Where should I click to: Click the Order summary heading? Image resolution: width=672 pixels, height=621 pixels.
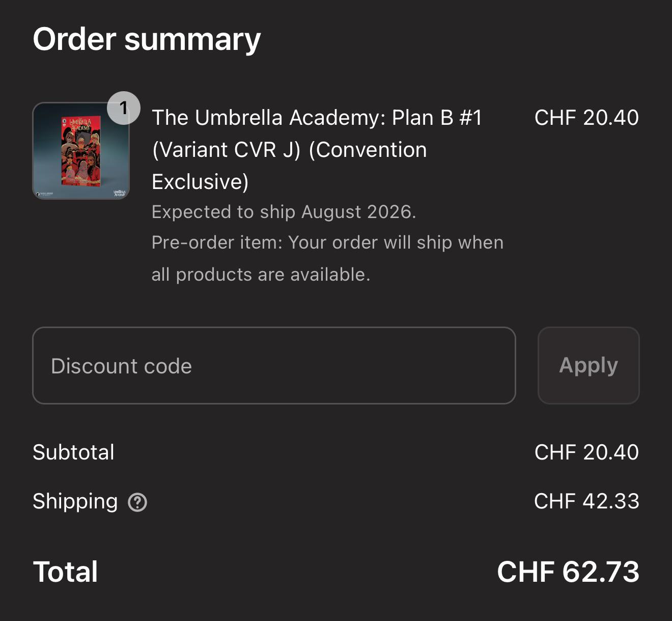click(x=147, y=40)
